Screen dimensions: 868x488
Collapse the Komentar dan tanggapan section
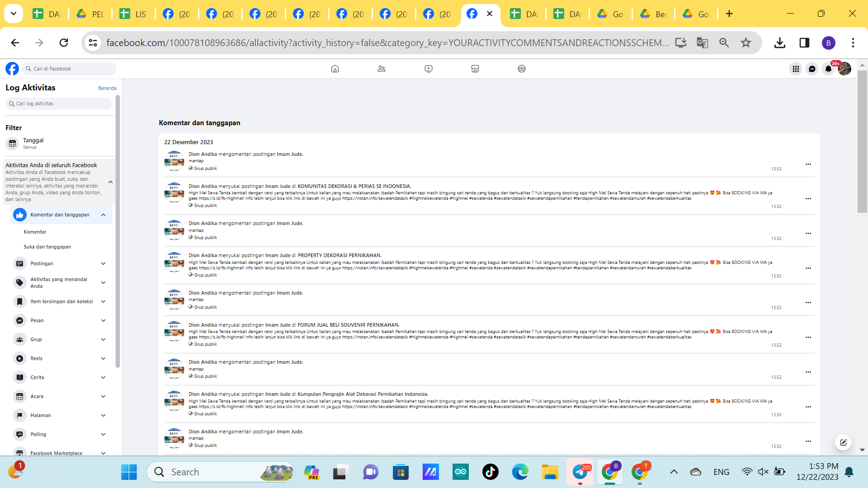(103, 215)
